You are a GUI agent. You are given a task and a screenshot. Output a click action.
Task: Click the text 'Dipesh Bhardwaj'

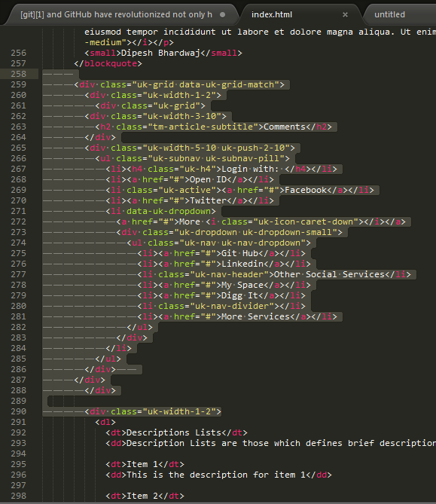(160, 53)
